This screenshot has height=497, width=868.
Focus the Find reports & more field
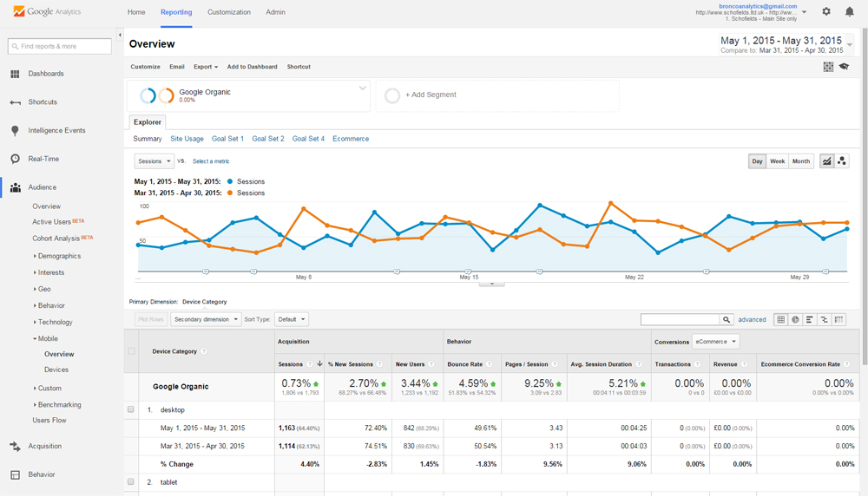pos(60,47)
